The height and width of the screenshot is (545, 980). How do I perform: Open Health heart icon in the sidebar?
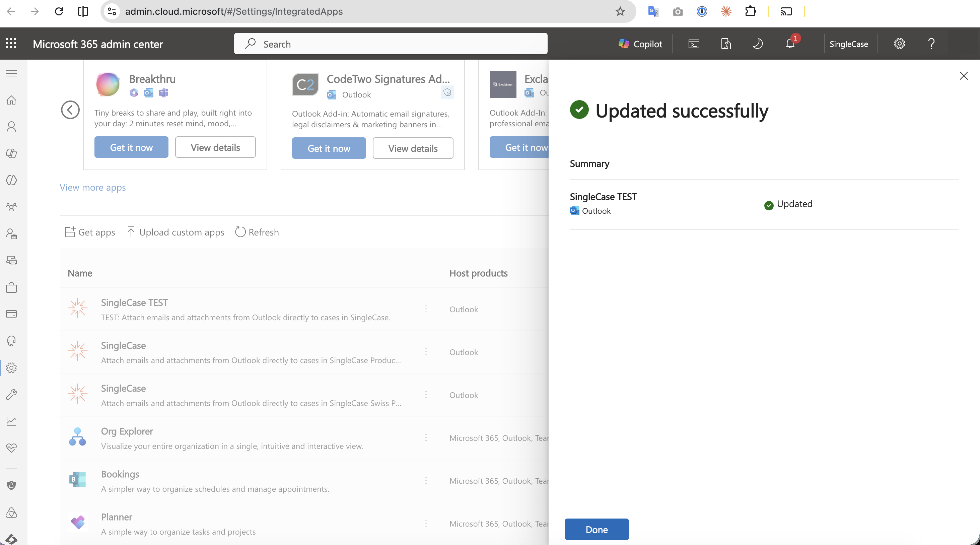(11, 448)
